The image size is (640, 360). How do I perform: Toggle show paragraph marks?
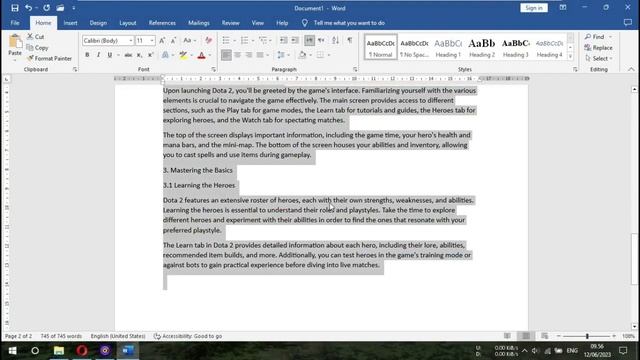(350, 40)
